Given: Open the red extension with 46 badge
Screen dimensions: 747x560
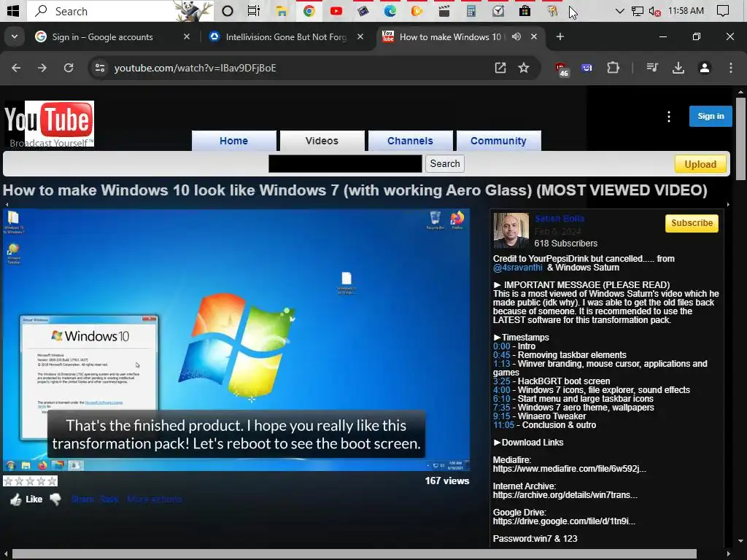Looking at the screenshot, I should (x=562, y=69).
